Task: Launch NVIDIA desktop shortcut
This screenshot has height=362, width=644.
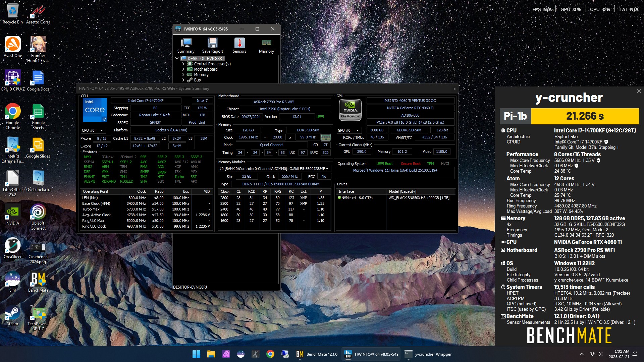Action: click(x=13, y=215)
